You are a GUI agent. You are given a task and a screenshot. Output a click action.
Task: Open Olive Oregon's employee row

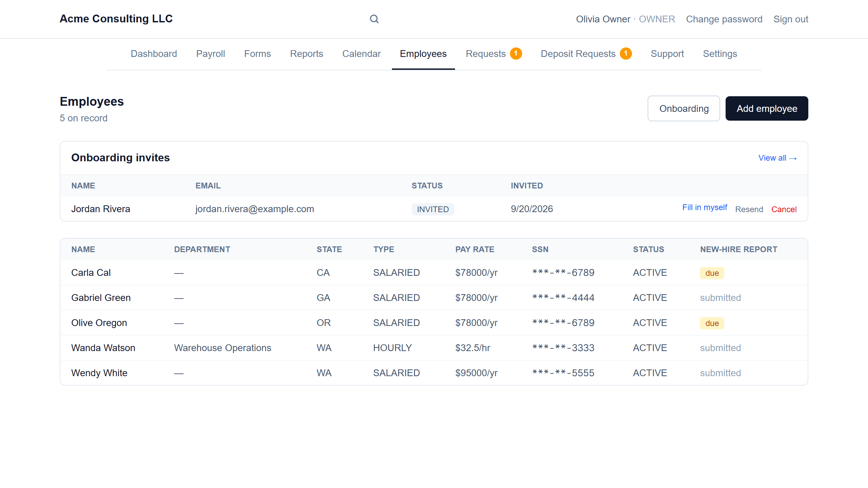(x=434, y=323)
